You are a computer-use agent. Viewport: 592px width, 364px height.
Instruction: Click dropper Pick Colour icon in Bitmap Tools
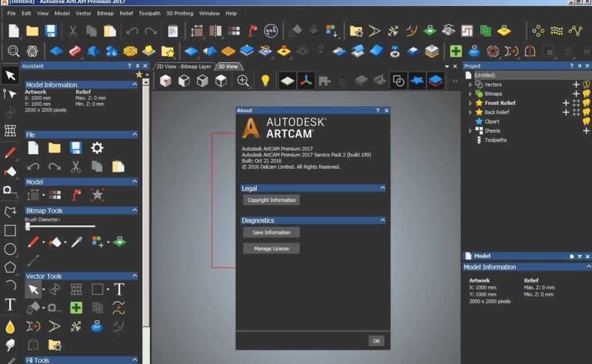(77, 242)
